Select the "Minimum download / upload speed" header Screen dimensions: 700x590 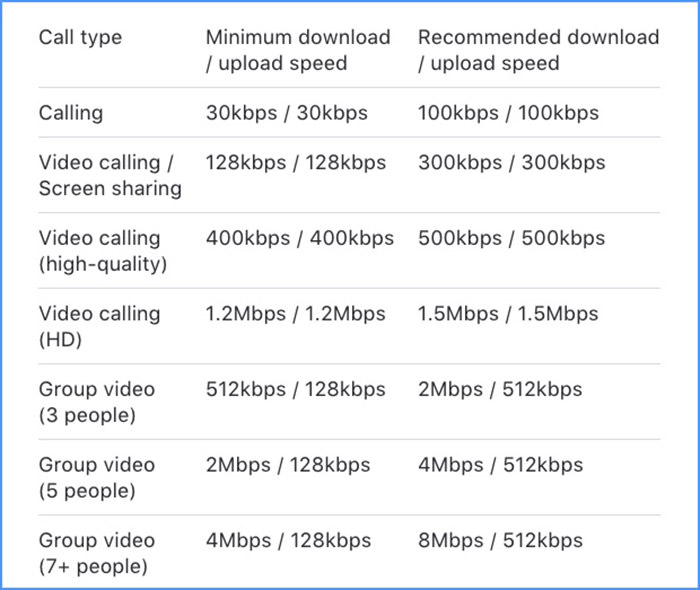298,50
